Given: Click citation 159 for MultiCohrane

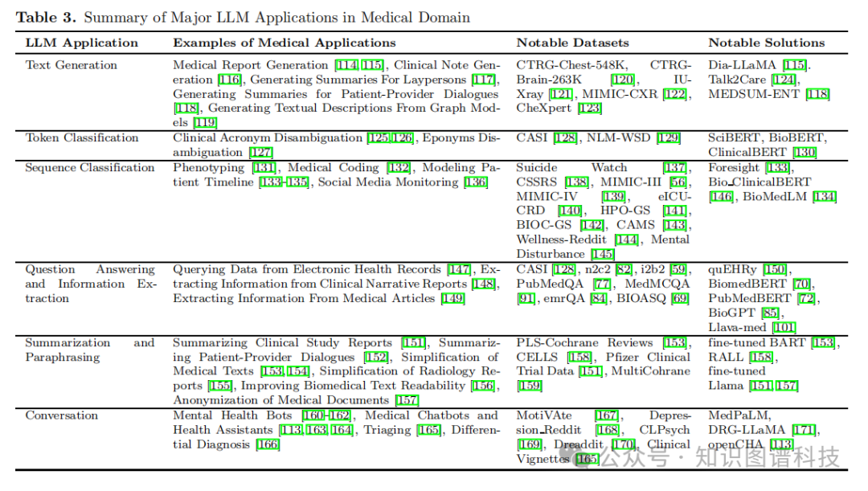Looking at the screenshot, I should [530, 386].
